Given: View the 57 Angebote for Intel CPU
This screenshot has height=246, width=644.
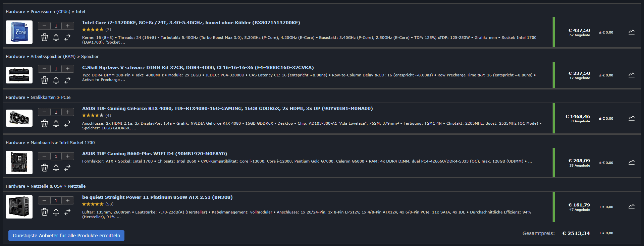Looking at the screenshot, I should (579, 35).
